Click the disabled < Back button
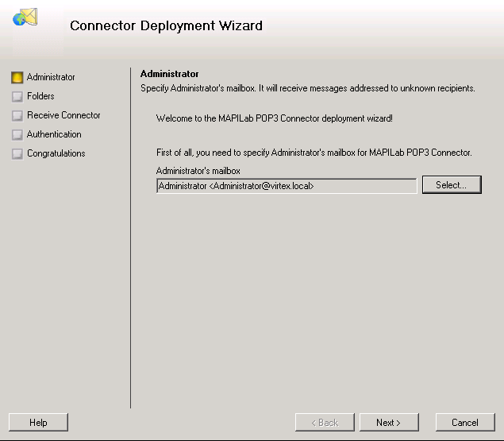Image resolution: width=504 pixels, height=441 pixels. tap(325, 423)
